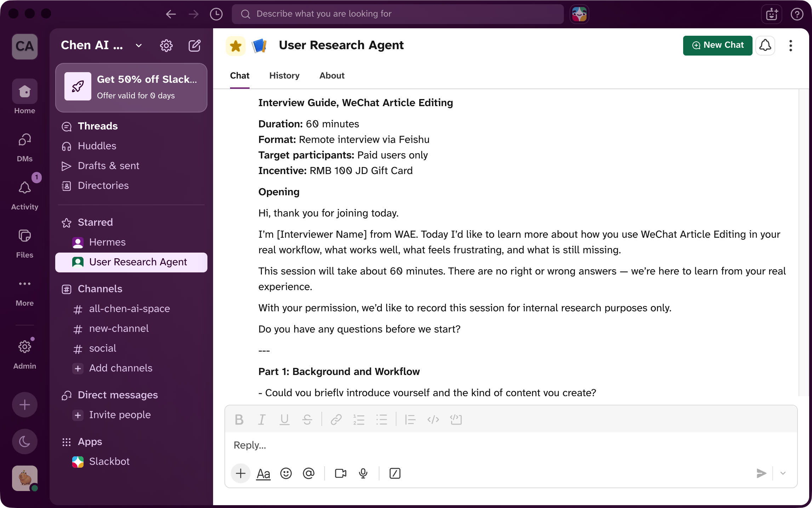
Task: Open Huddles in sidebar
Action: [x=131, y=146]
